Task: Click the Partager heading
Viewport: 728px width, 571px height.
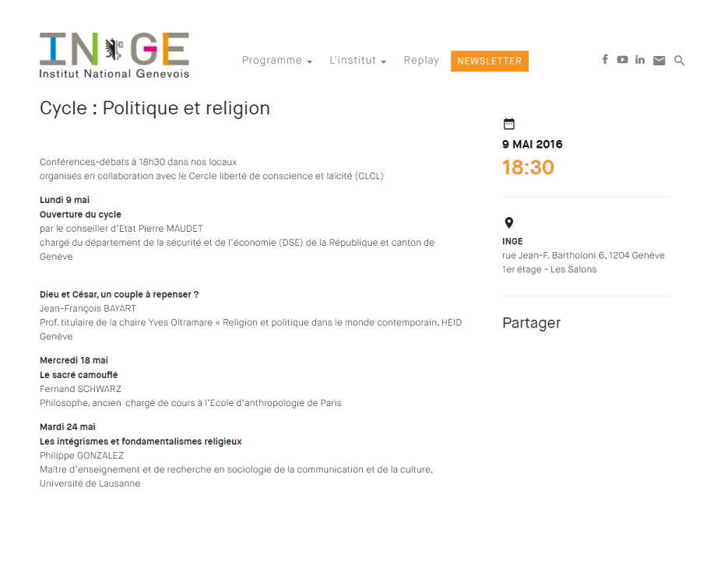Action: (531, 323)
